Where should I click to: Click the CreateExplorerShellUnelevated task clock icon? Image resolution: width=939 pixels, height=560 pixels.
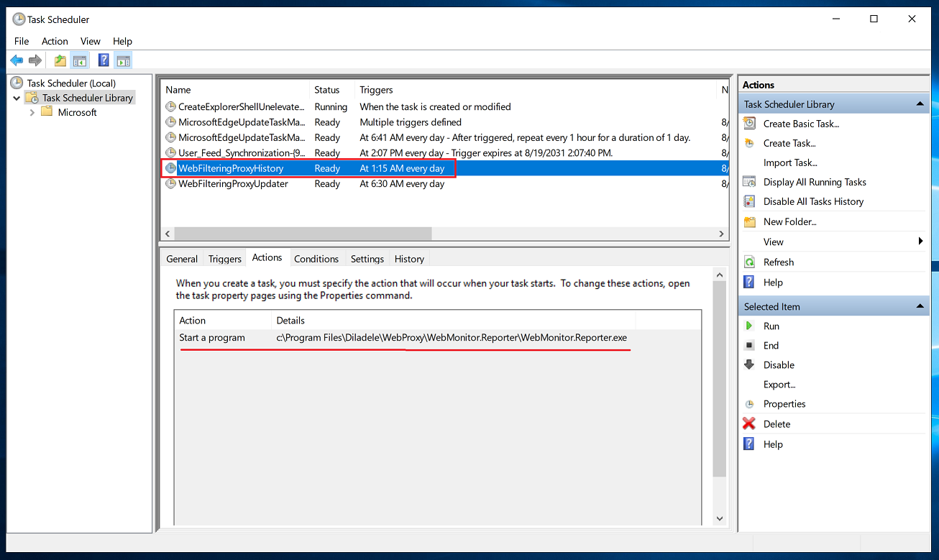point(171,107)
